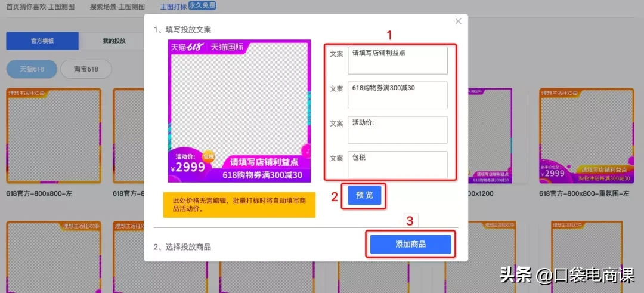Click the 永久免费 badge

pos(202,6)
